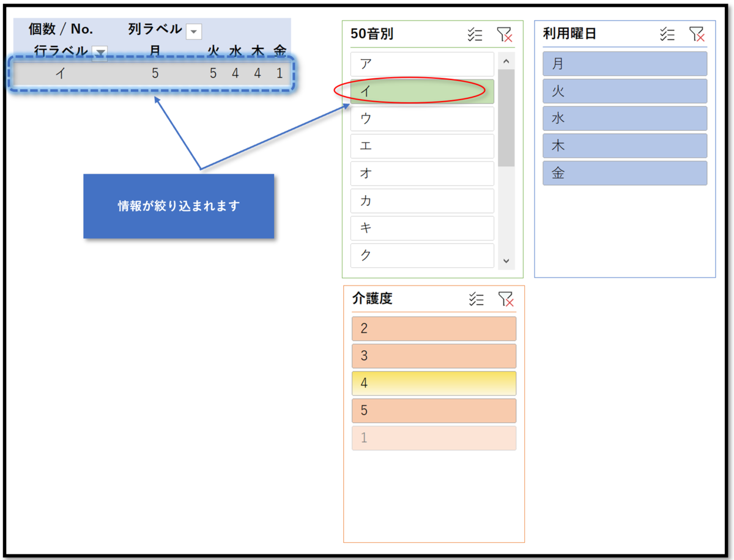Select care level 2 in the 介護度 slicer
The width and height of the screenshot is (734, 560).
click(433, 328)
